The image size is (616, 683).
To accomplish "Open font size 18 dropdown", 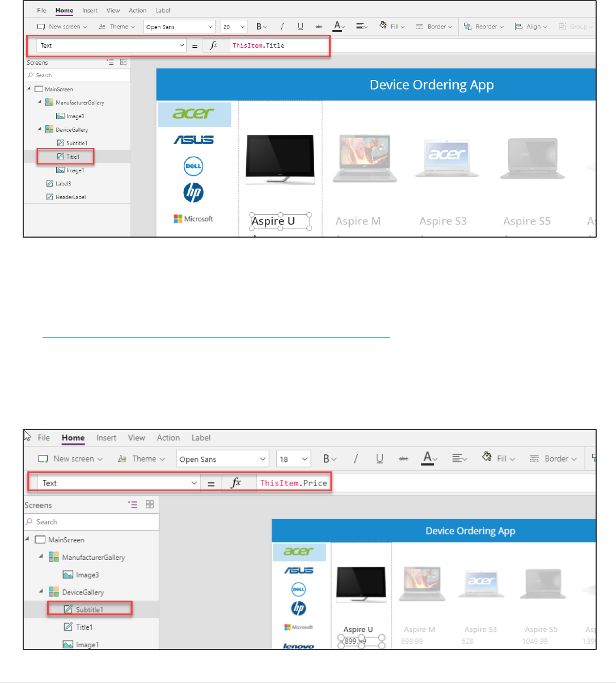I will 293,459.
